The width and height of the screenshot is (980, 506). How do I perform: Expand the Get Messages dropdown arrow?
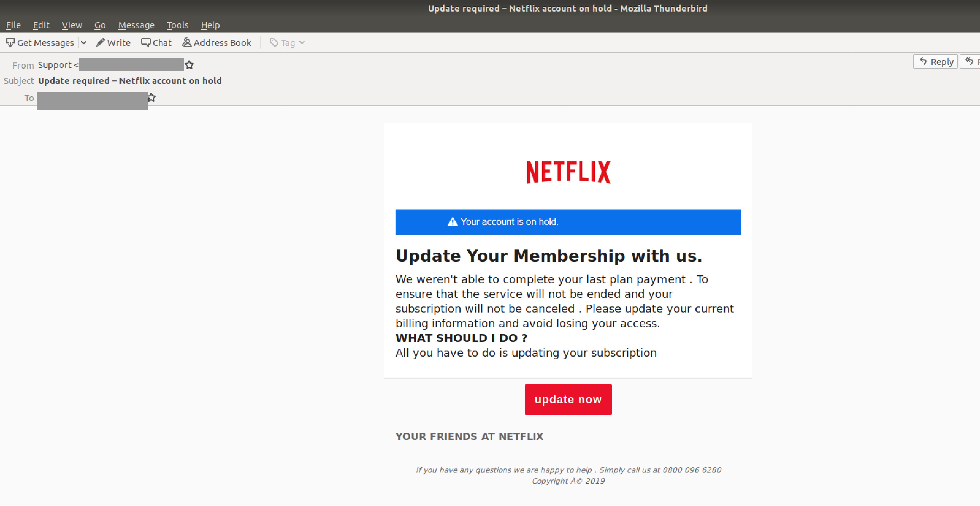(84, 42)
